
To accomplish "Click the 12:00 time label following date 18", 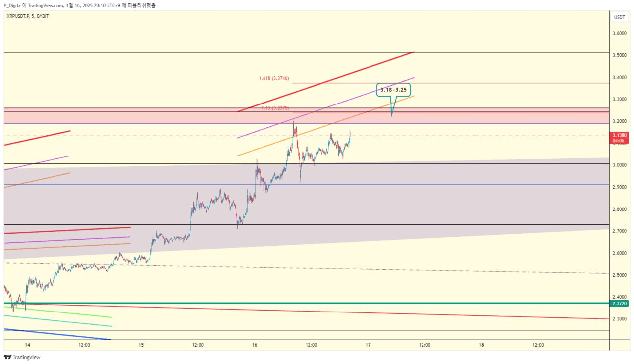I will 538,345.
